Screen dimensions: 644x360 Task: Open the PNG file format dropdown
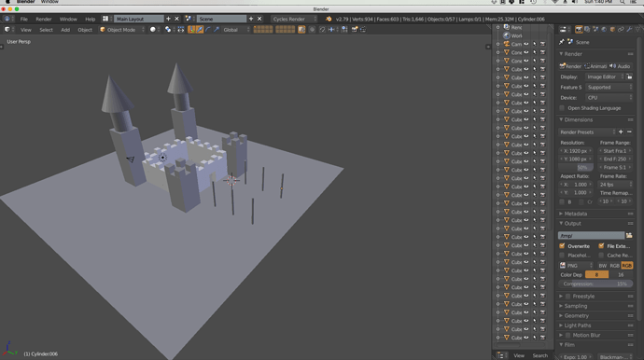click(576, 266)
